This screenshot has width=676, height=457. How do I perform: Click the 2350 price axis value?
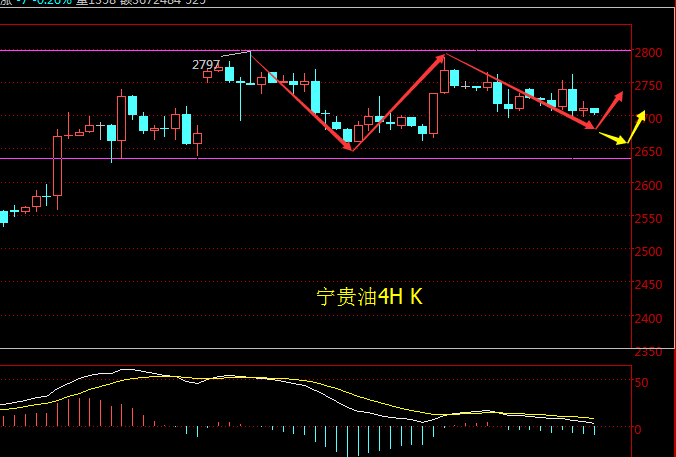tap(648, 352)
